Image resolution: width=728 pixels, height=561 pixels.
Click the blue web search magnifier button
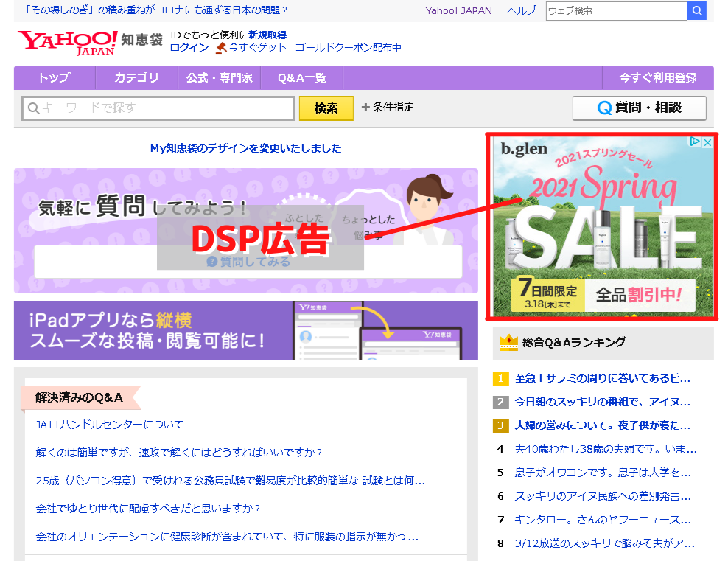tap(697, 10)
